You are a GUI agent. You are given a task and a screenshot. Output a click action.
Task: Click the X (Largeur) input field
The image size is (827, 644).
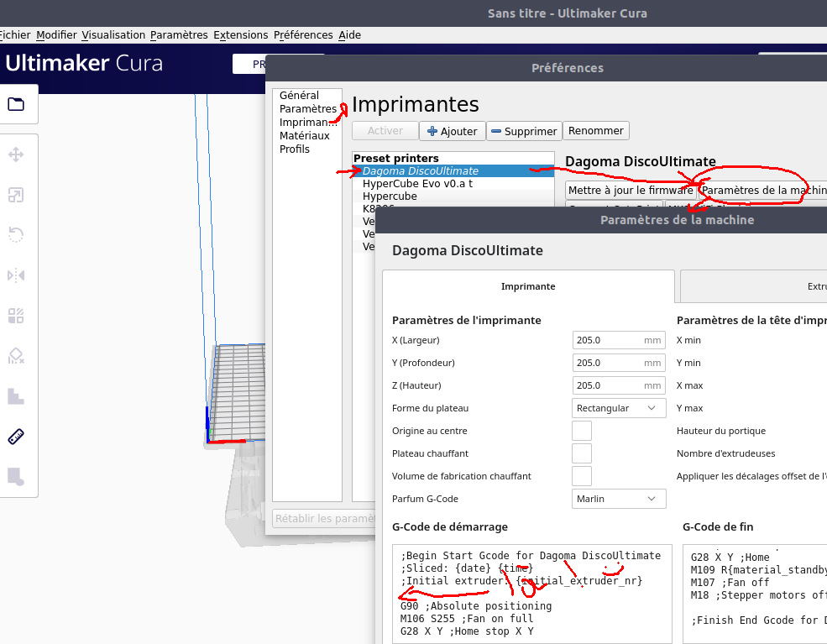619,340
